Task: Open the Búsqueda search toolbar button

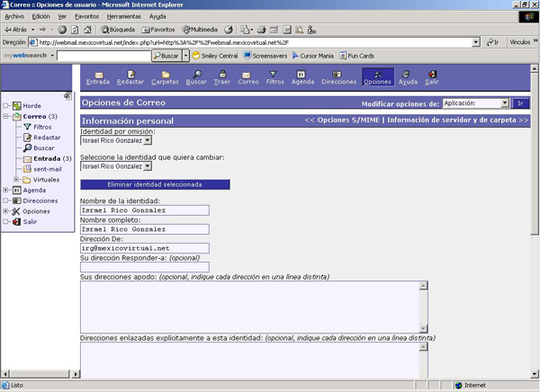Action: (118, 30)
